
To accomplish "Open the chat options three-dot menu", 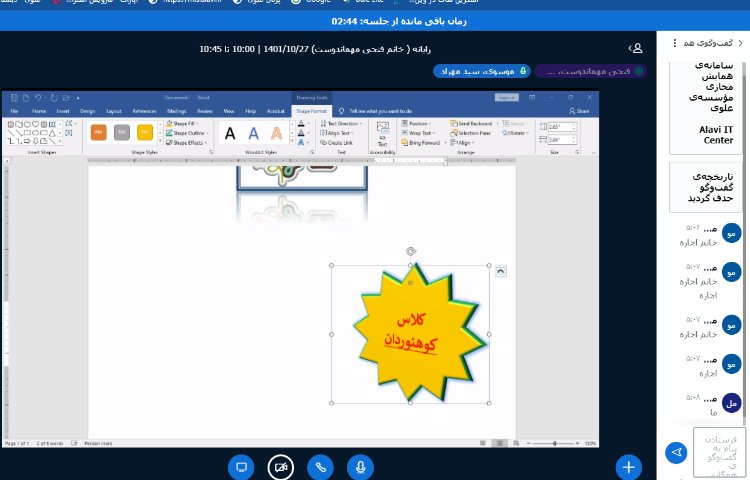I will pyautogui.click(x=674, y=43).
